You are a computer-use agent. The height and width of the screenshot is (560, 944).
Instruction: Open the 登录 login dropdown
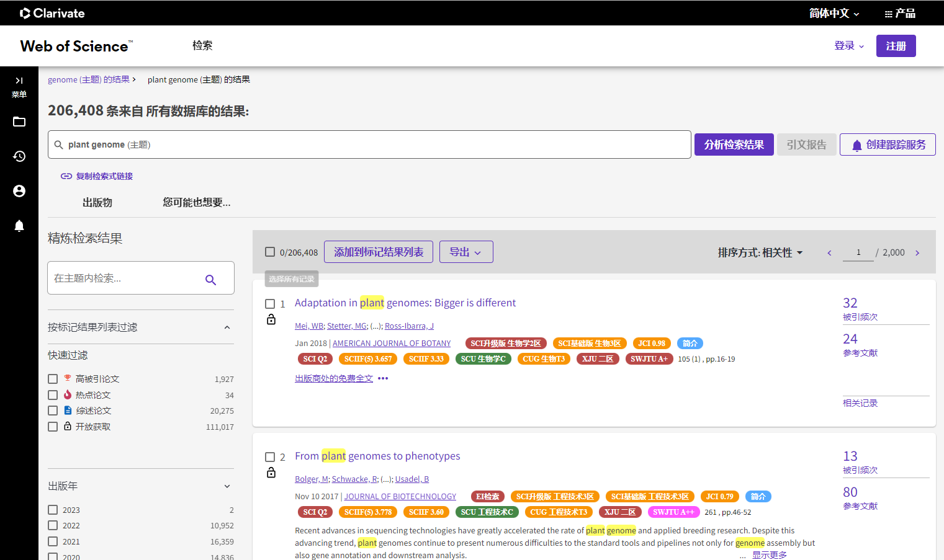click(849, 46)
